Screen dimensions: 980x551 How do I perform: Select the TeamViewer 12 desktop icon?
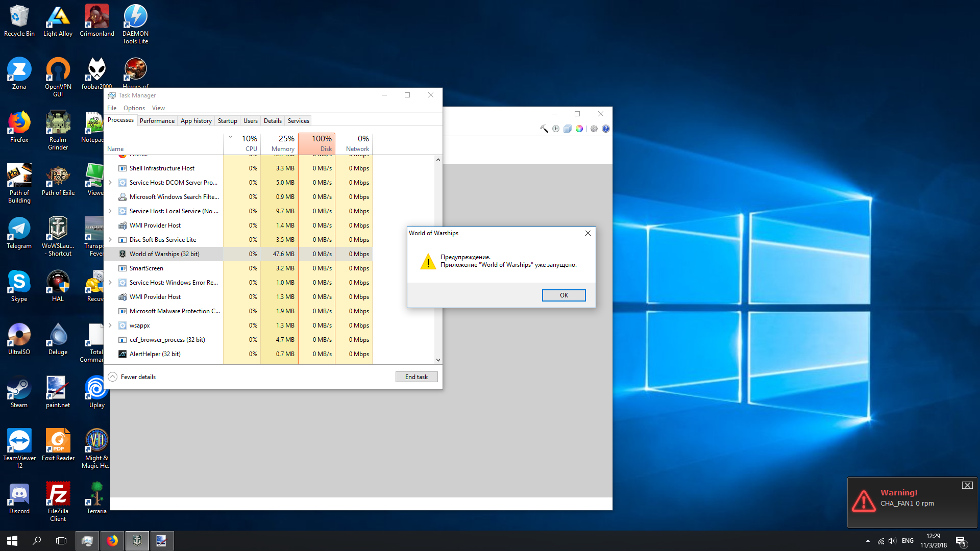point(19,449)
